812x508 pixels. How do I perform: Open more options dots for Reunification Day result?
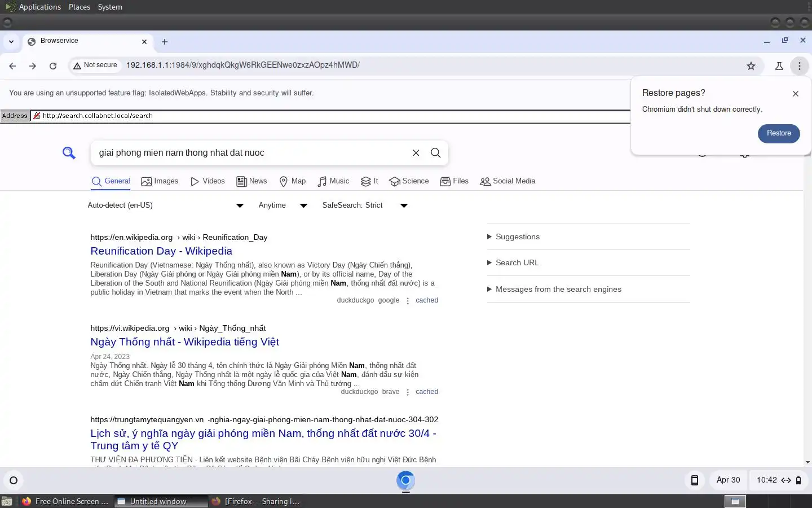click(x=407, y=301)
